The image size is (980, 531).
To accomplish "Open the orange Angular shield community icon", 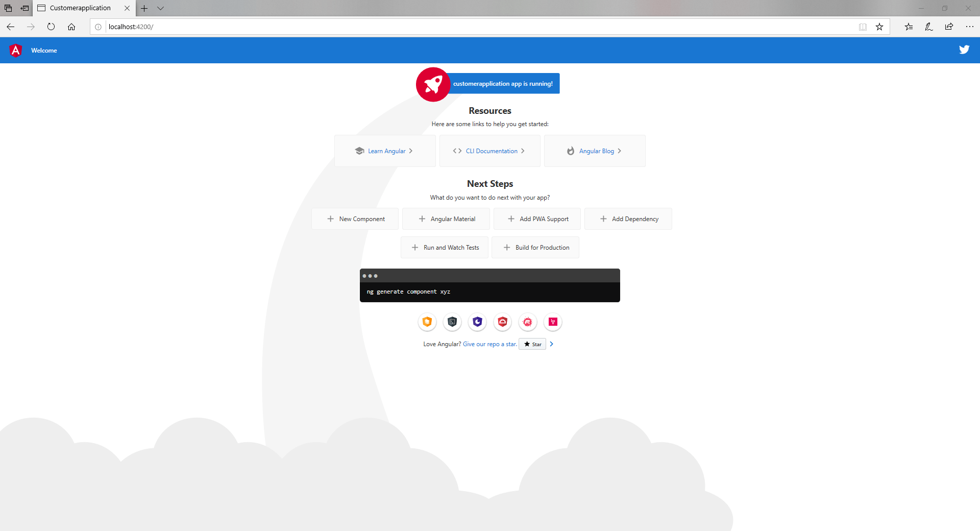I will pos(427,322).
